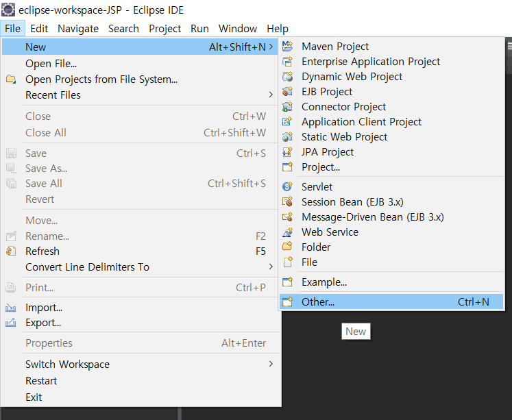Click the Import icon

[x=11, y=308]
